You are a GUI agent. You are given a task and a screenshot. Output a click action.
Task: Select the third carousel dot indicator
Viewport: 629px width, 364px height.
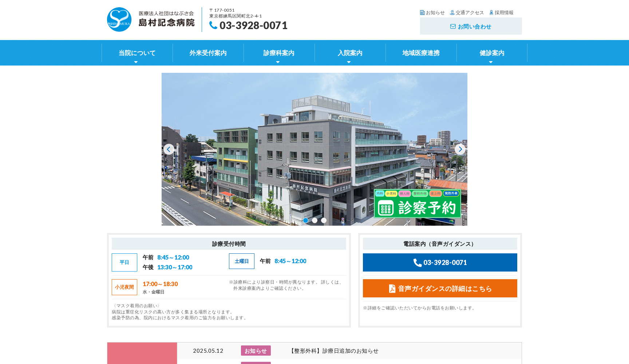pos(323,220)
